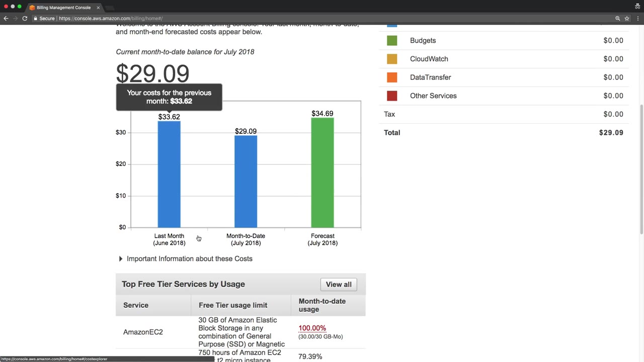The height and width of the screenshot is (362, 644).
Task: Click the Month-to-date usage column header
Action: pyautogui.click(x=322, y=305)
